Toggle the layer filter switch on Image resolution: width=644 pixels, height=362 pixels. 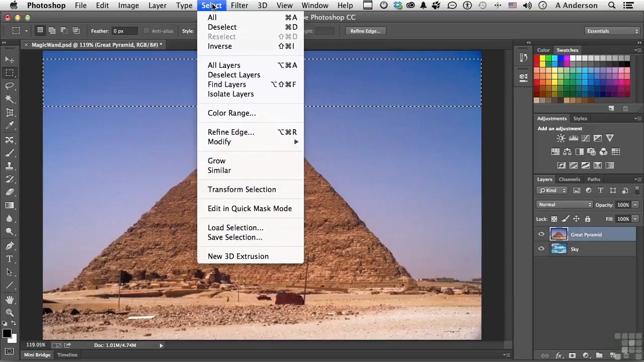pos(638,191)
